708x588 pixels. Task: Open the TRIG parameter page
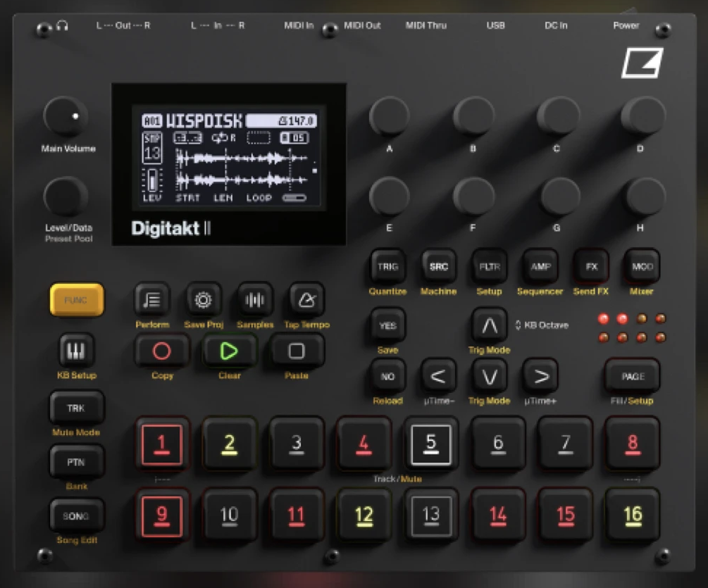point(387,267)
